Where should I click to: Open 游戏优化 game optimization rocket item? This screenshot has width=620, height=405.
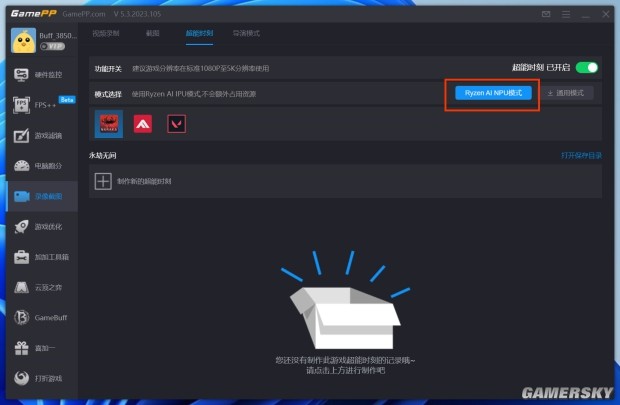(42, 227)
